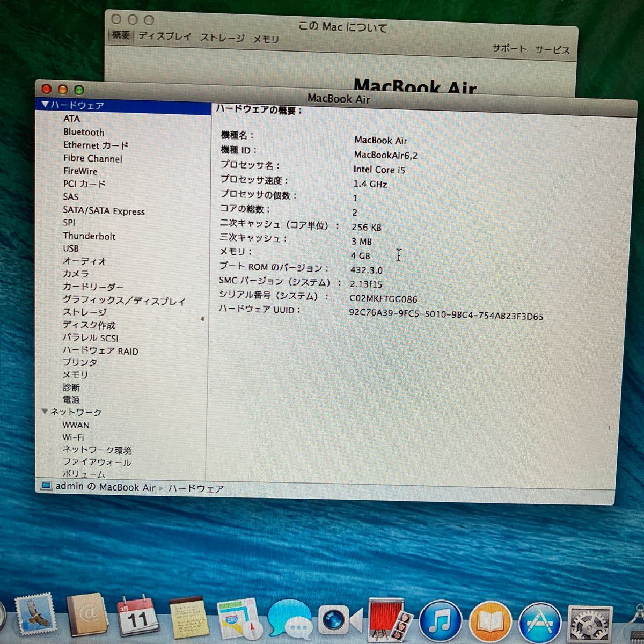Select ボリューム in the sidebar
This screenshot has width=644, height=644.
pyautogui.click(x=84, y=474)
